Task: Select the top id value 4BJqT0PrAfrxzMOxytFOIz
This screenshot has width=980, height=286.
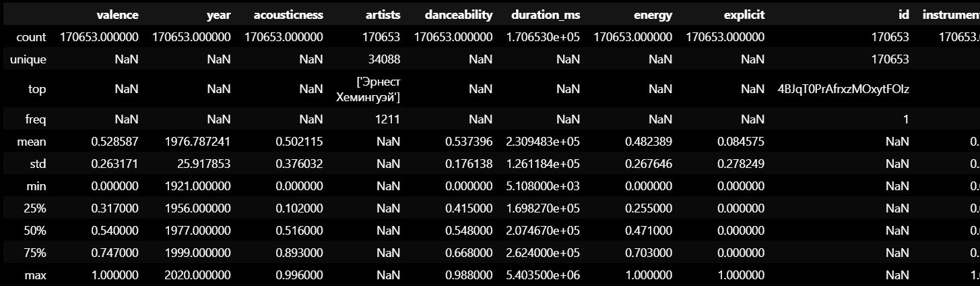Action: pos(843,89)
